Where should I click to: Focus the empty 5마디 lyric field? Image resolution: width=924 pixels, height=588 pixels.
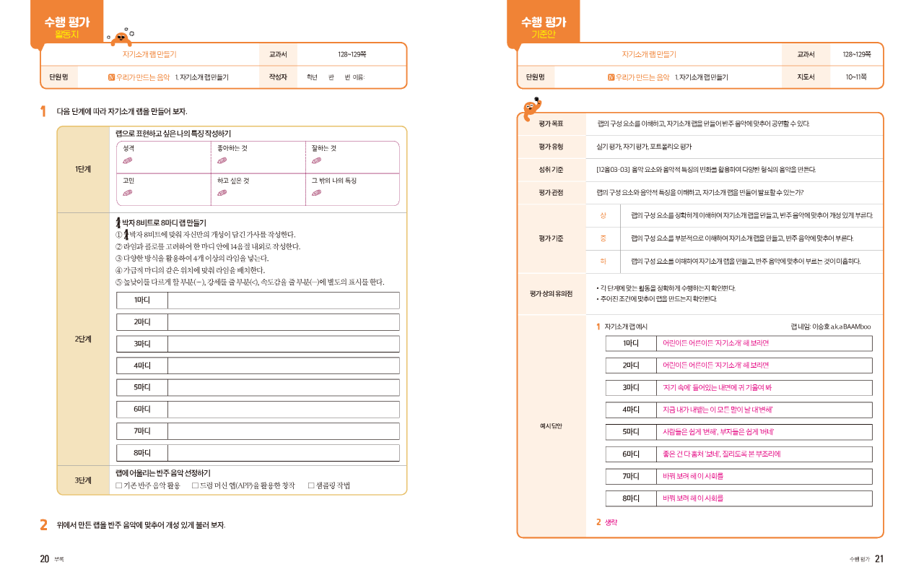tap(283, 388)
